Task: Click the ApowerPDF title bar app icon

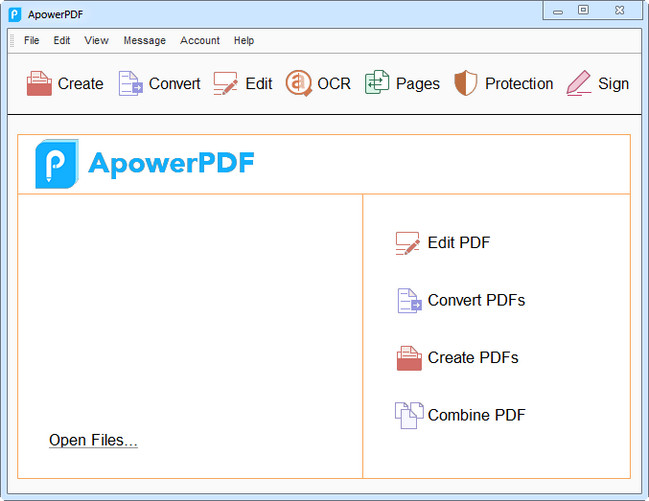Action: tap(15, 14)
